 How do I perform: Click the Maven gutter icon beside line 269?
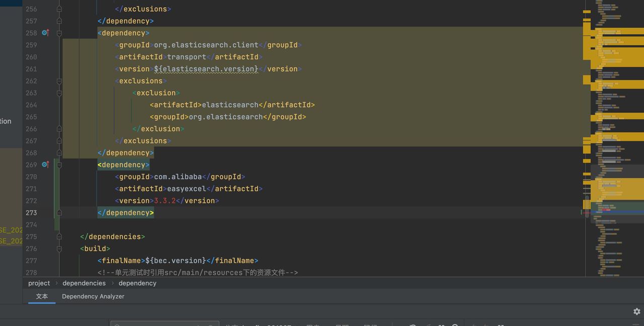[45, 164]
